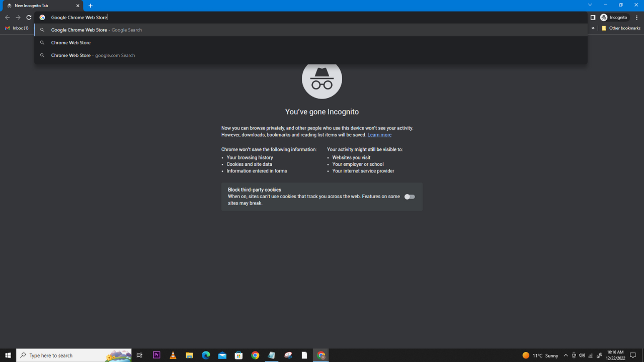
Task: Open the Windows Start menu
Action: [8, 355]
